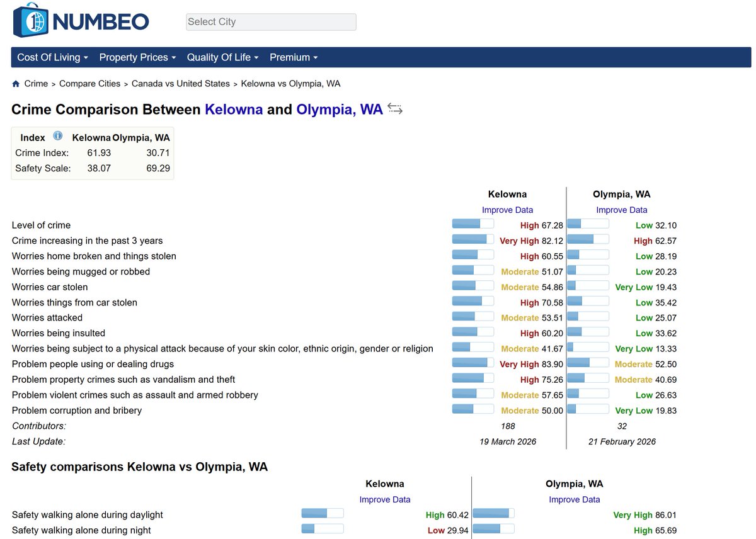Click Improve Data under Olympia crime column
The height and width of the screenshot is (539, 756).
(x=621, y=210)
